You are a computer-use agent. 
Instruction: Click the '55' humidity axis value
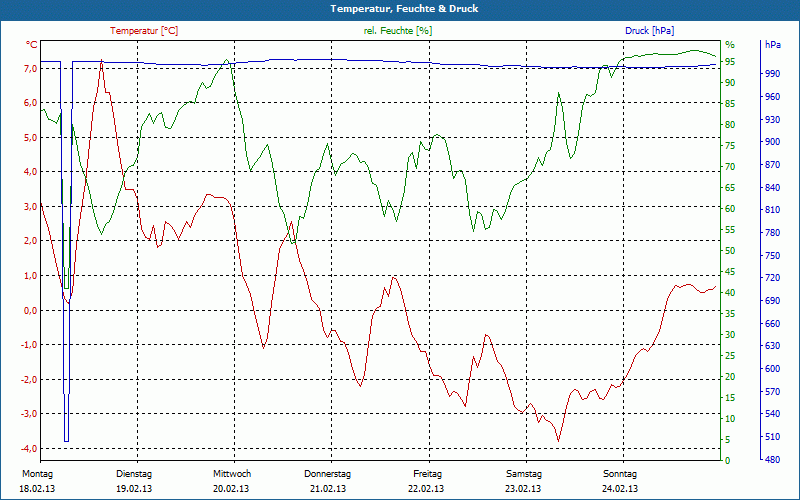730,230
